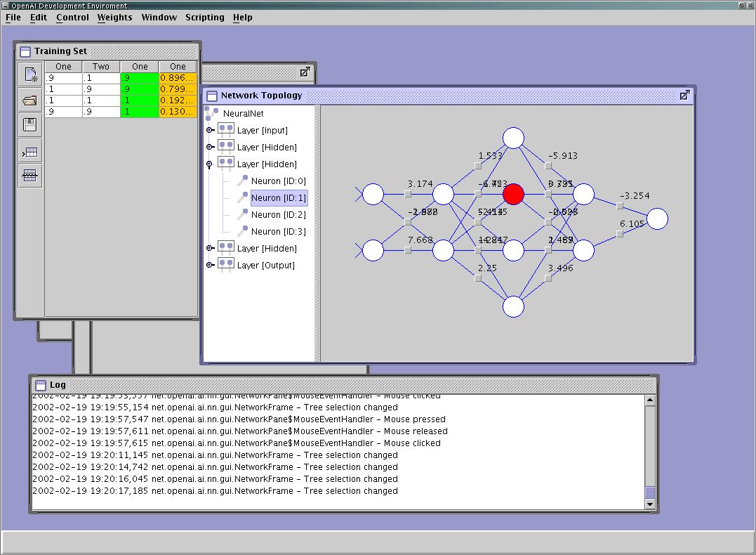The width and height of the screenshot is (756, 555).
Task: Click the new training set icon
Action: coord(30,75)
